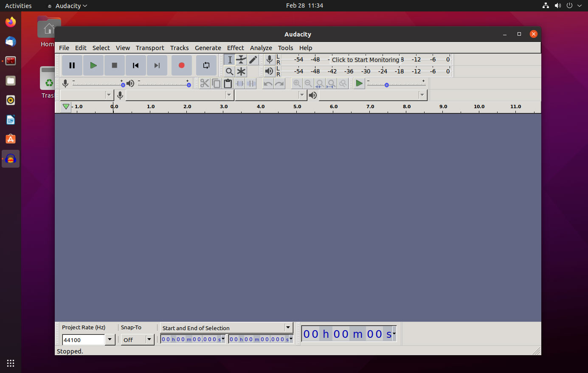Select the Envelope tool
This screenshot has width=588, height=373.
pos(241,60)
